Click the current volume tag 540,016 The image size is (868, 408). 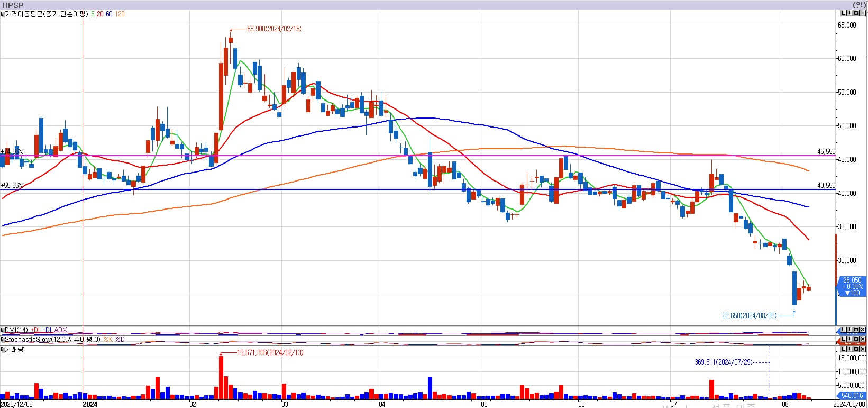pos(852,395)
